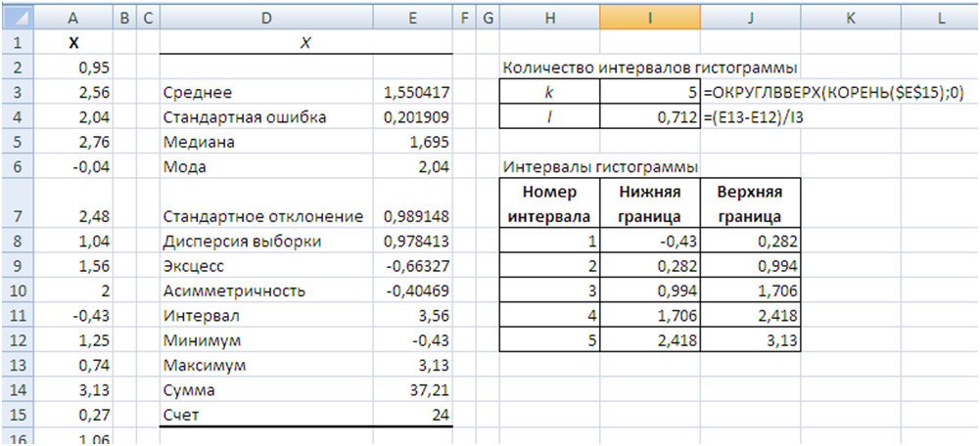Screen dimensions: 980x446
Task: Click column A value 2,56
Action: point(73,93)
